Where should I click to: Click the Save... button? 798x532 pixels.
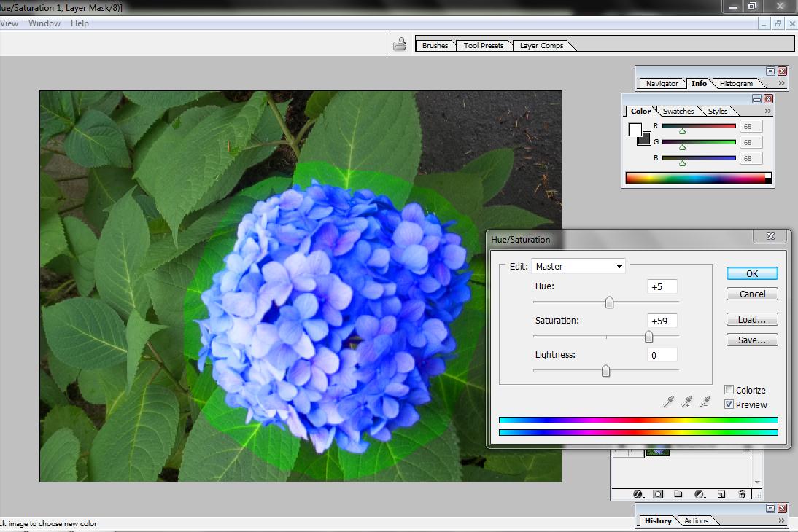(x=752, y=340)
